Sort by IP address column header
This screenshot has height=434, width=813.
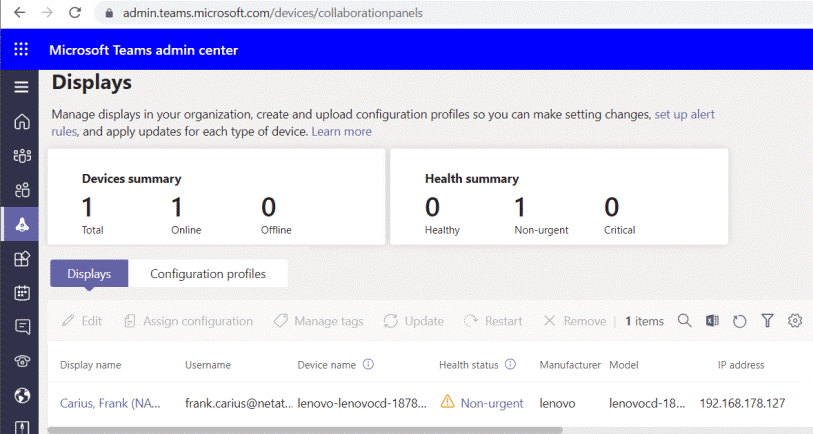(x=741, y=365)
